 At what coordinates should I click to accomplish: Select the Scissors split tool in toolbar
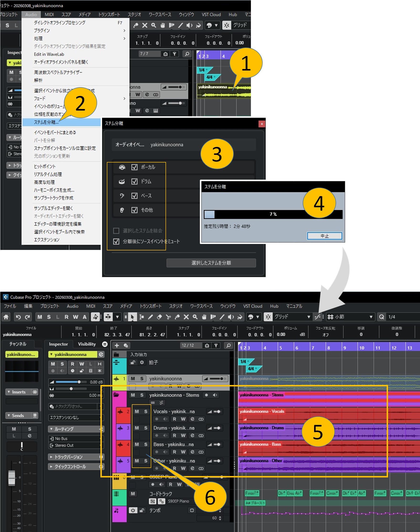(168, 317)
